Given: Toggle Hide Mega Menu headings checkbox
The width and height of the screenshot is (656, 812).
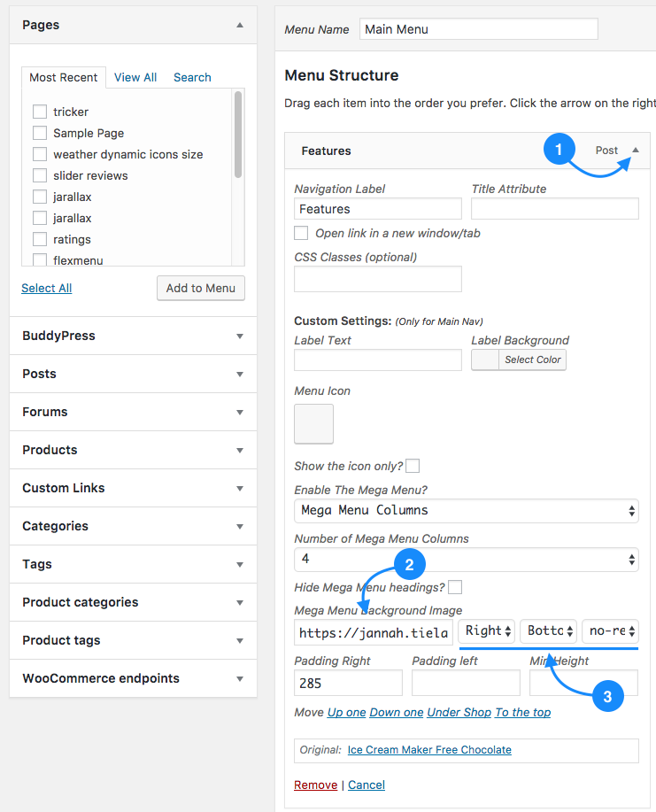Looking at the screenshot, I should [455, 587].
